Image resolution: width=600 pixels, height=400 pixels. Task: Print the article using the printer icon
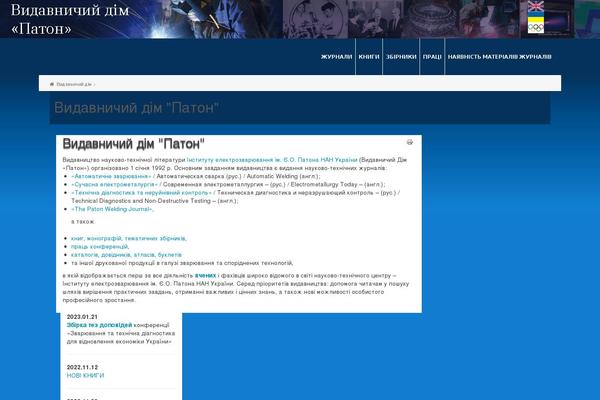click(410, 142)
